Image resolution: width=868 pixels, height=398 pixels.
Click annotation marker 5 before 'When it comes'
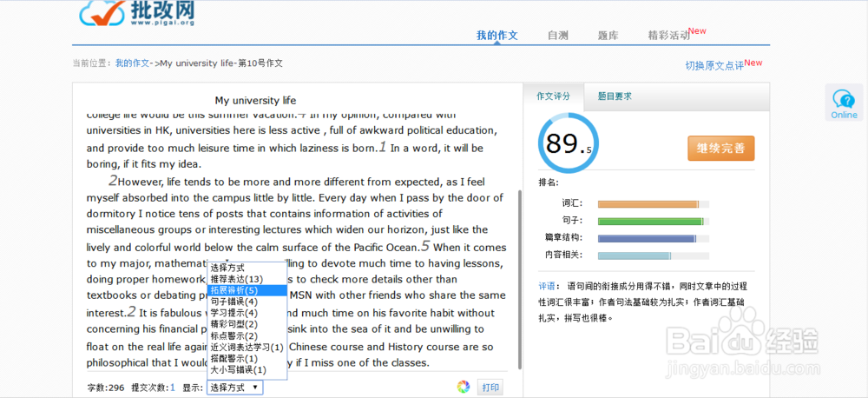click(425, 246)
